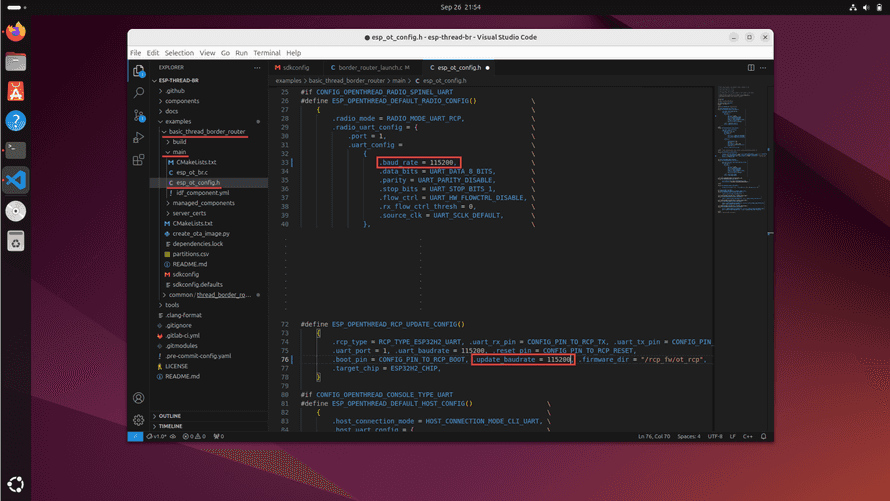The image size is (890, 501).
Task: Open the Terminal menu
Action: pyautogui.click(x=266, y=53)
